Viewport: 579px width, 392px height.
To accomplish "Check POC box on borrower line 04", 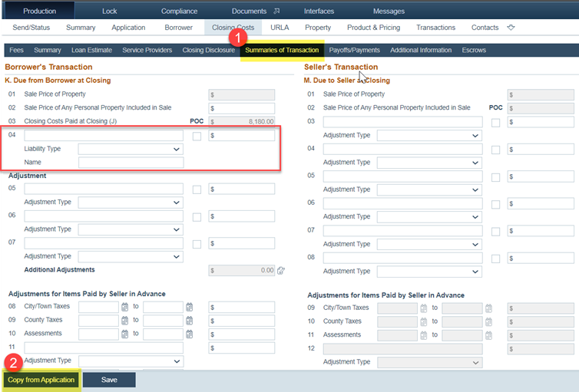I will (x=197, y=136).
